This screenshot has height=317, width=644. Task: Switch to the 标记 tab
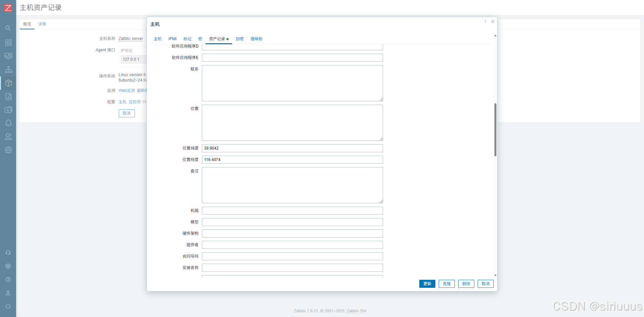[x=187, y=39]
